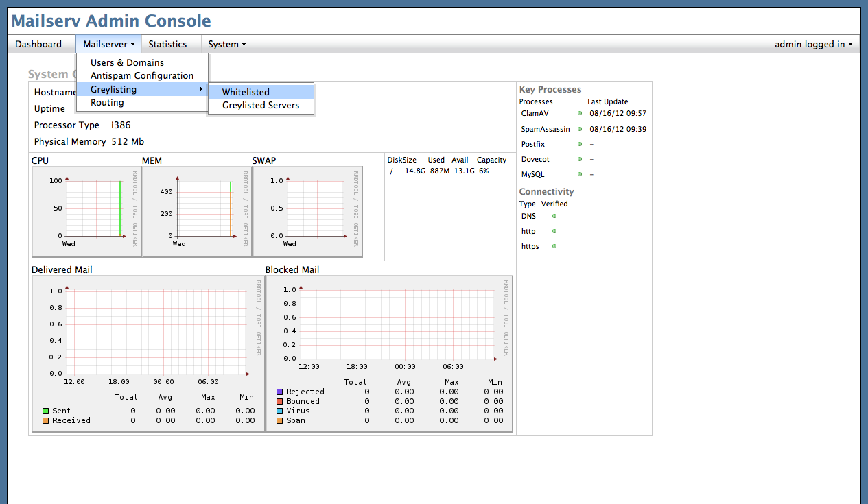Open the Blocked Mail graph
868x504 pixels.
[389, 353]
